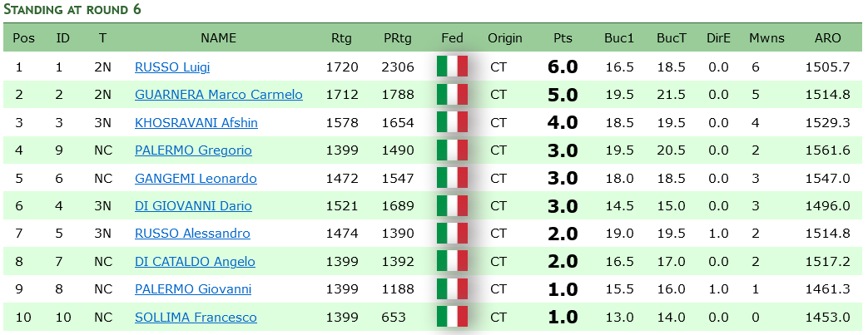
Task: Click the Pts column header
Action: click(x=563, y=38)
